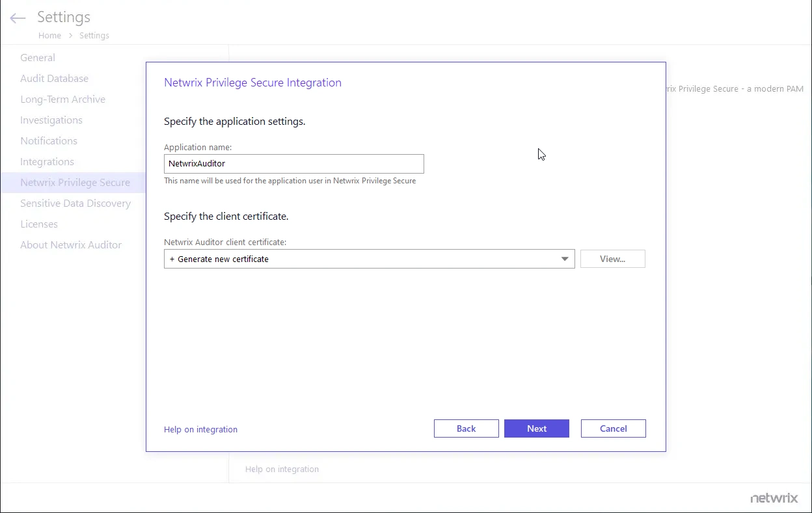This screenshot has width=812, height=513.
Task: Click the View button for the certificate
Action: click(612, 258)
